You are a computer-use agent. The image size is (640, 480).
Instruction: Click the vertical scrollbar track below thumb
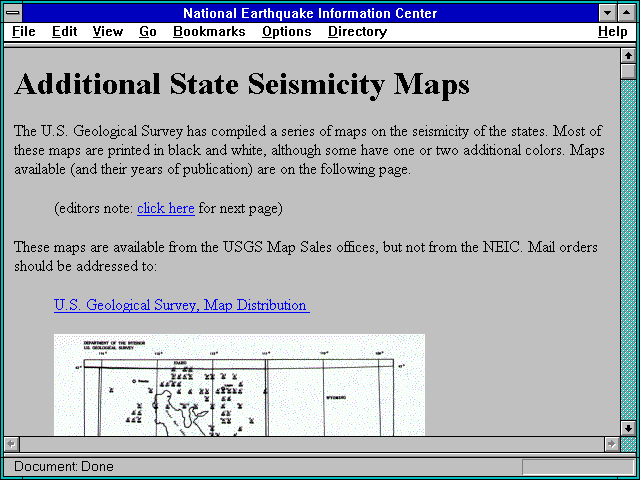point(628,250)
